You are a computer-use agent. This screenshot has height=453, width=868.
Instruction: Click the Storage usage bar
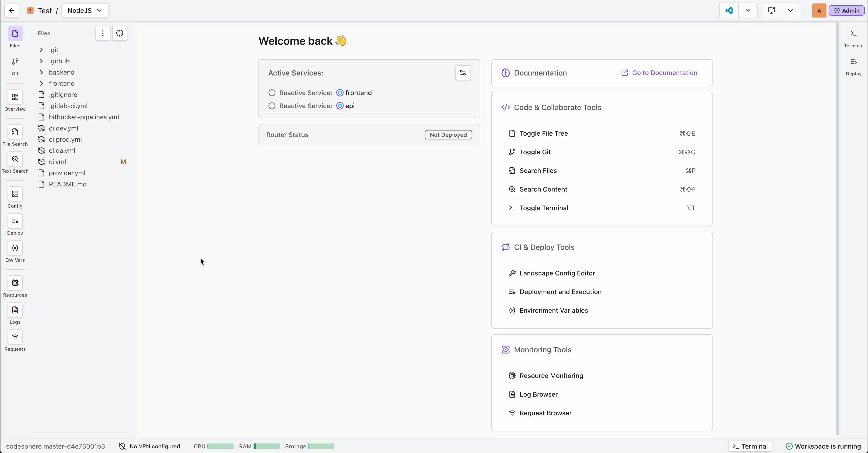tap(321, 446)
